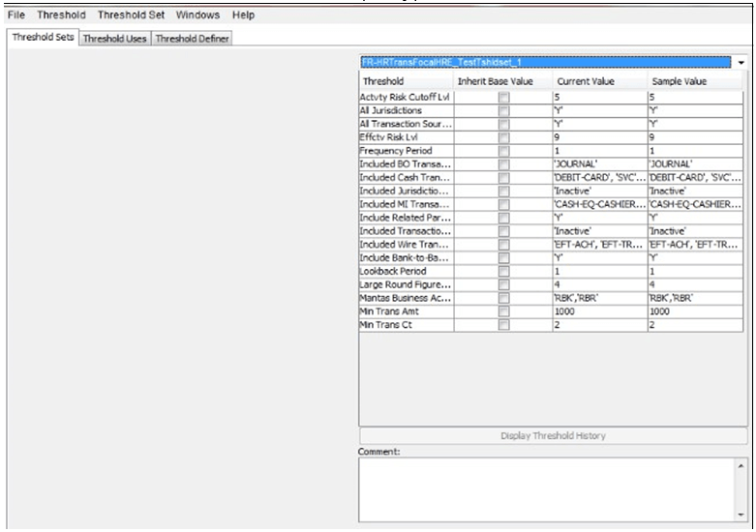
Task: Click the Threshold column header
Action: (407, 81)
